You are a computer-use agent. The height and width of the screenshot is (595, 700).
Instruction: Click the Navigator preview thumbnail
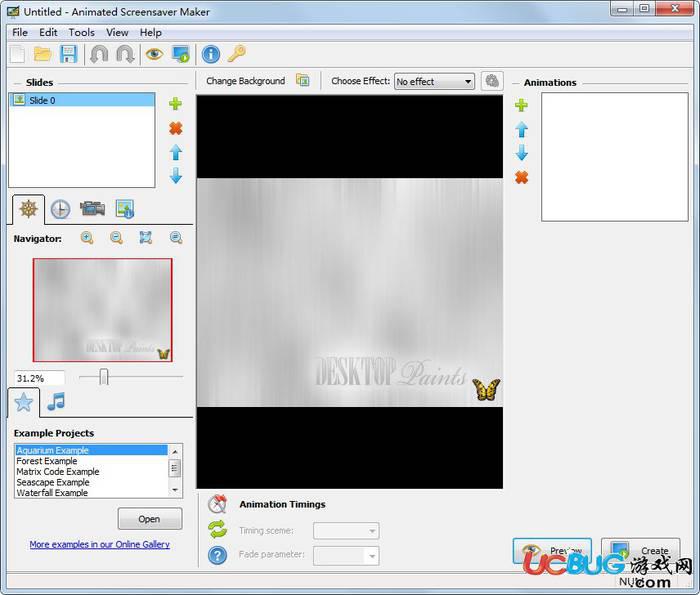(x=102, y=310)
